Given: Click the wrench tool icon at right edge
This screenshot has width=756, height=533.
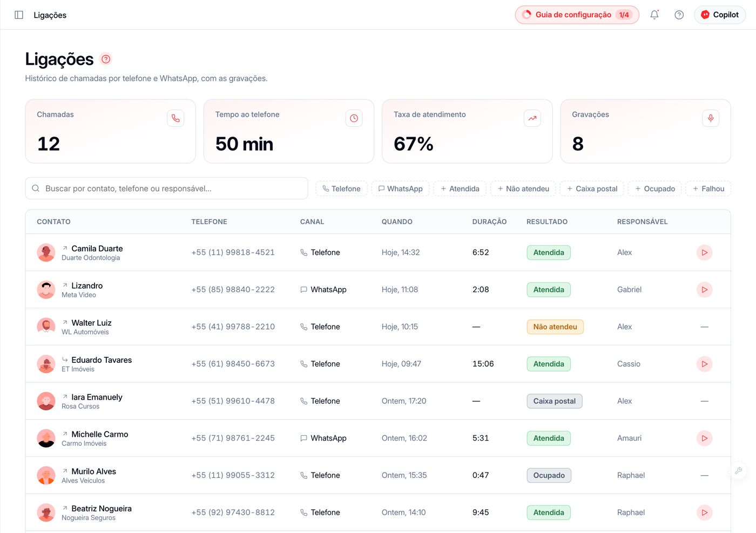Looking at the screenshot, I should coord(738,471).
